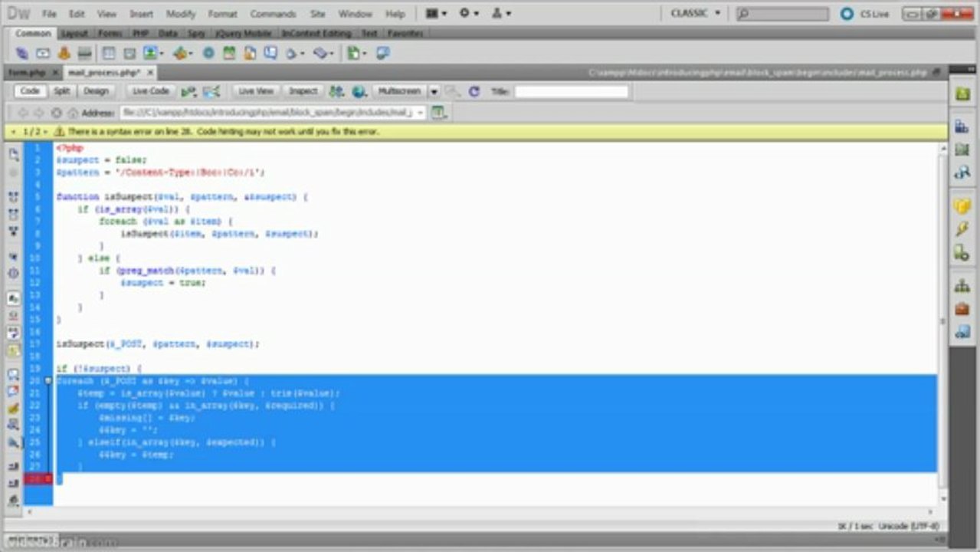Switch to jQuery Mobile insert tab
This screenshot has width=980, height=552.
click(243, 34)
